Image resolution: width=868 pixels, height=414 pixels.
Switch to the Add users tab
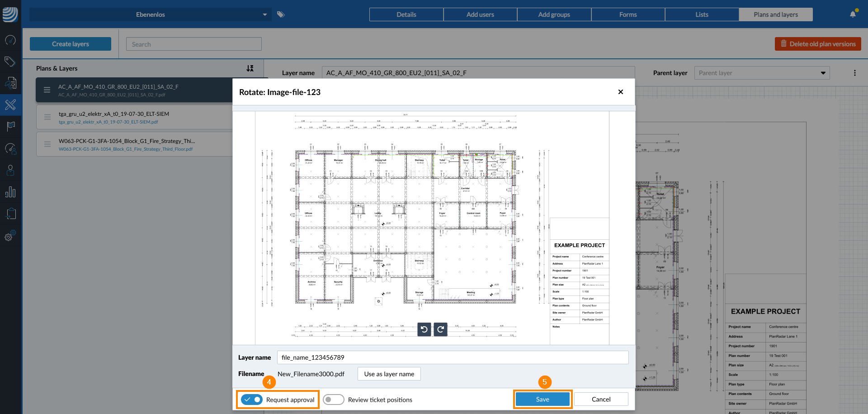point(480,14)
